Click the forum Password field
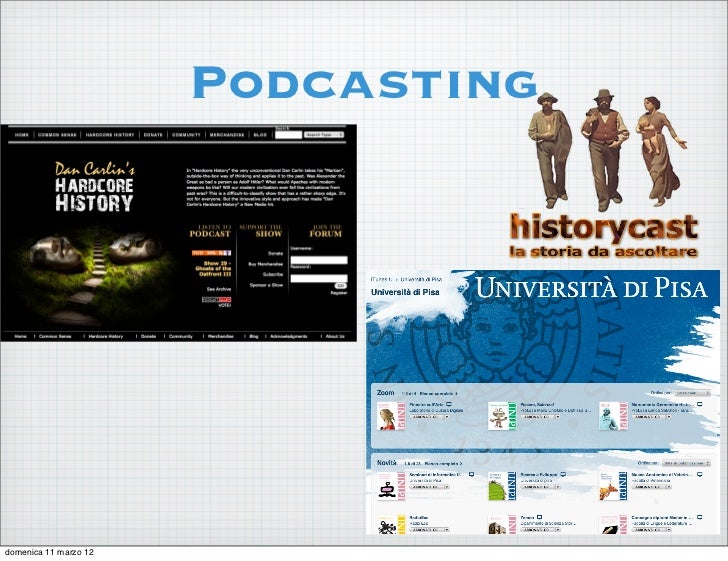 319,278
